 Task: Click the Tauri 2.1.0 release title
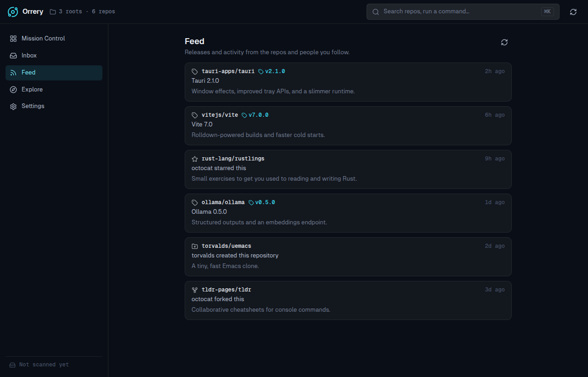(x=205, y=80)
